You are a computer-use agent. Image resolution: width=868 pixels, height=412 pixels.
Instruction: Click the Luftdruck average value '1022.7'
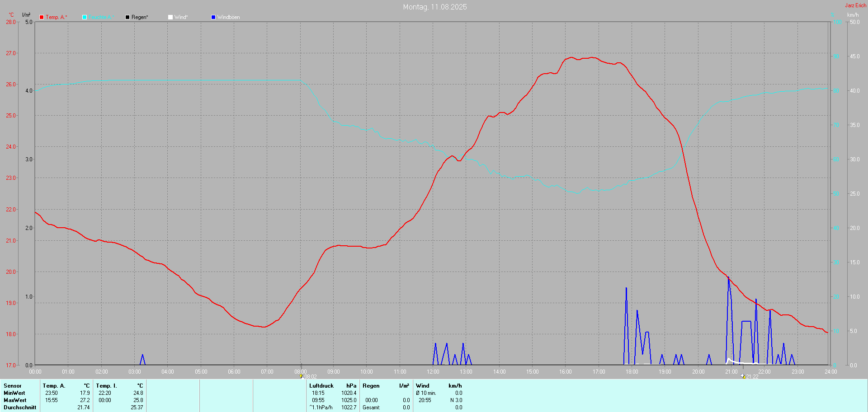(x=349, y=407)
